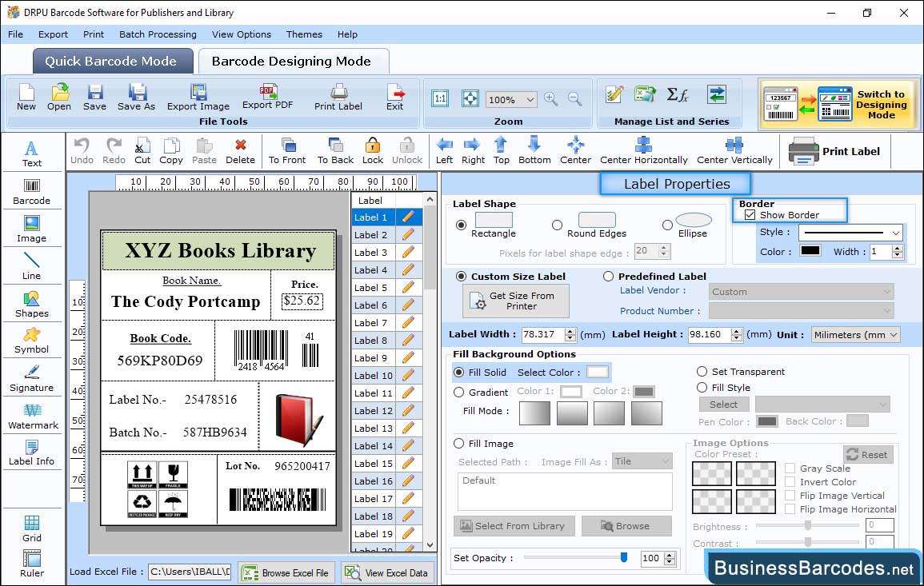
Task: Add a Signature element
Action: (x=32, y=379)
